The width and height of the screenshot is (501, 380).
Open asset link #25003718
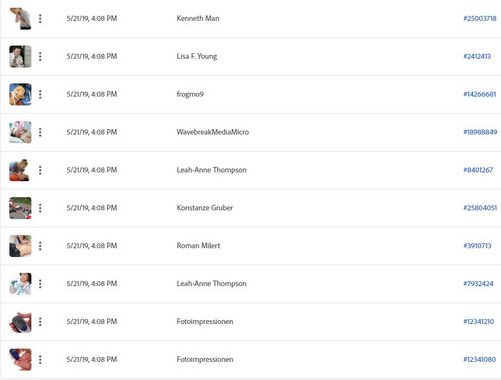[x=480, y=18]
